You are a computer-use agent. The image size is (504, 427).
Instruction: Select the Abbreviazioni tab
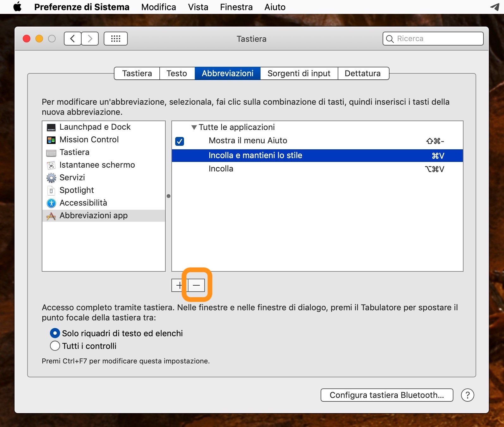[228, 73]
